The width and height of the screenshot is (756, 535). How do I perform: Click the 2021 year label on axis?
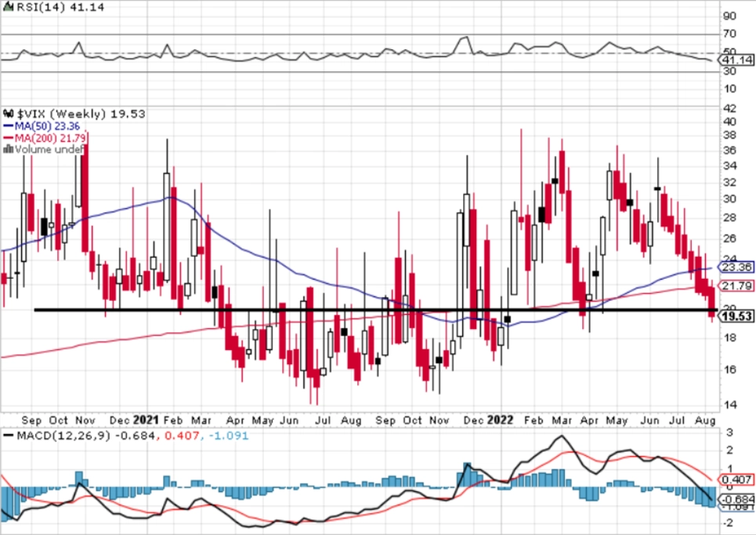coord(146,420)
